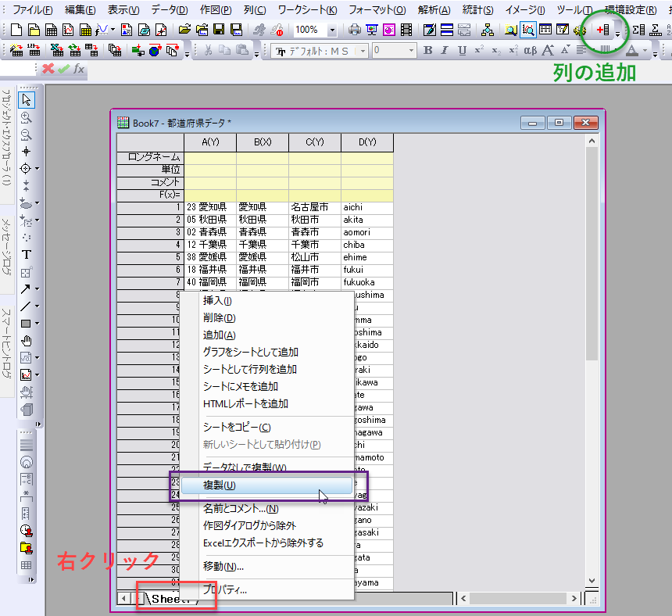Choose 削除(D) from the context menu
The height and width of the screenshot is (616, 672).
pyautogui.click(x=267, y=317)
